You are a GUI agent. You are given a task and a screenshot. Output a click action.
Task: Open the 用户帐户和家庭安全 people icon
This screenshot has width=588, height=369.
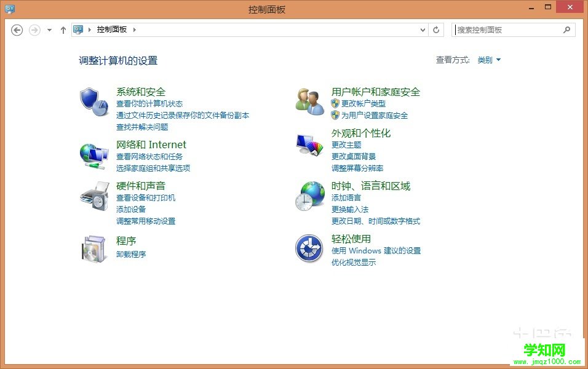click(x=310, y=101)
